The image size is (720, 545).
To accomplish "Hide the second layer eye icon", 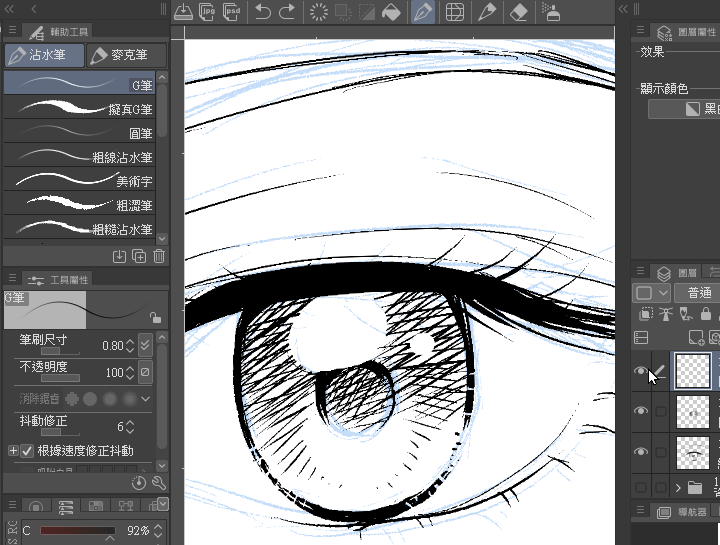I will point(641,410).
